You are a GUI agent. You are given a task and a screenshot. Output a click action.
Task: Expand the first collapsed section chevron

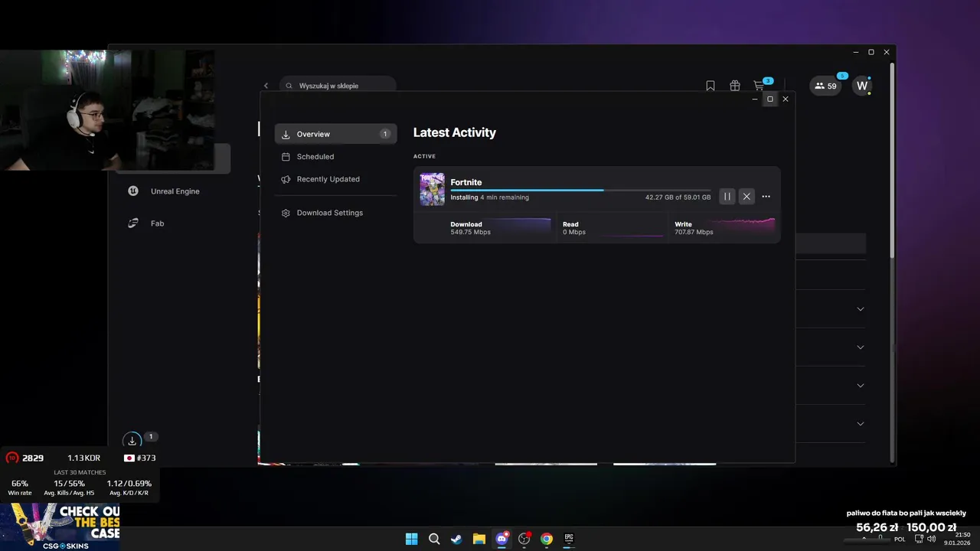tap(860, 309)
